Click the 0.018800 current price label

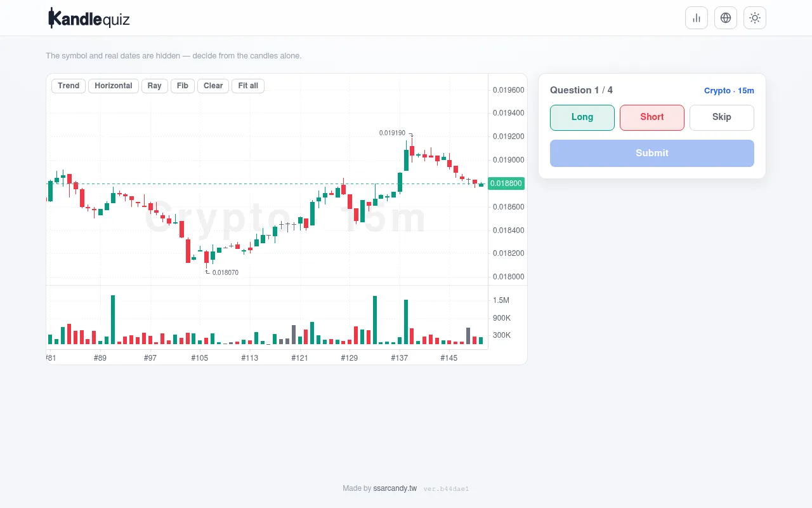506,184
